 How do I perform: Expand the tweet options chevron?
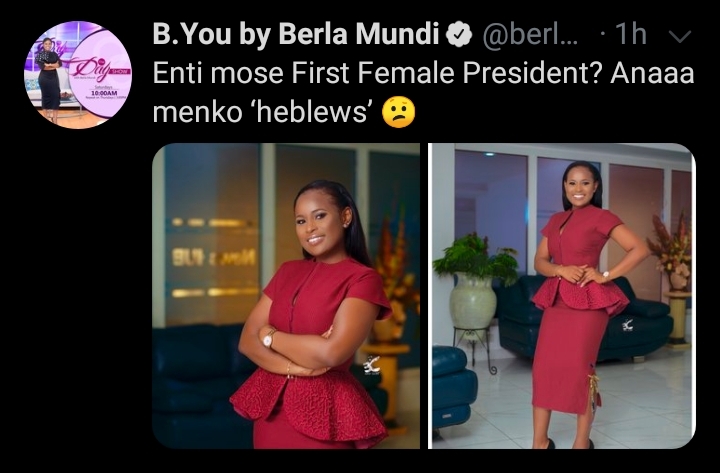coord(680,36)
